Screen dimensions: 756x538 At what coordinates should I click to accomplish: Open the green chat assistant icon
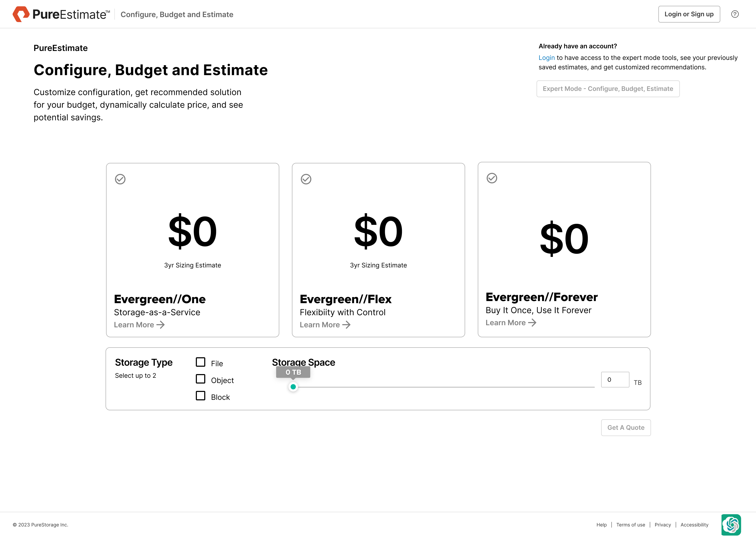(731, 524)
